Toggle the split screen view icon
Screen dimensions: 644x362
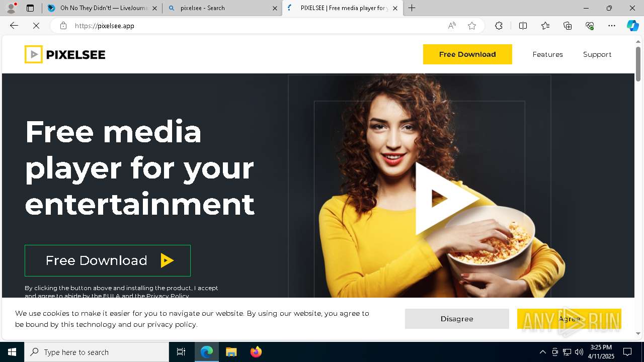click(x=523, y=26)
